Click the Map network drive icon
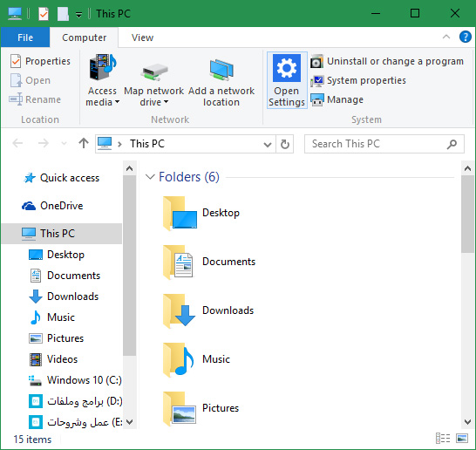476x450 pixels. (x=154, y=72)
